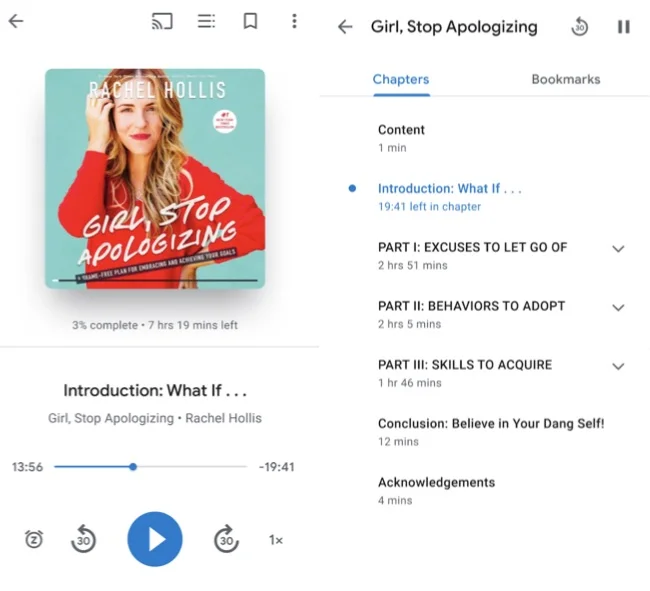Go back from the audiobook player screen
Viewport: 650px width, 591px height.
coord(16,21)
